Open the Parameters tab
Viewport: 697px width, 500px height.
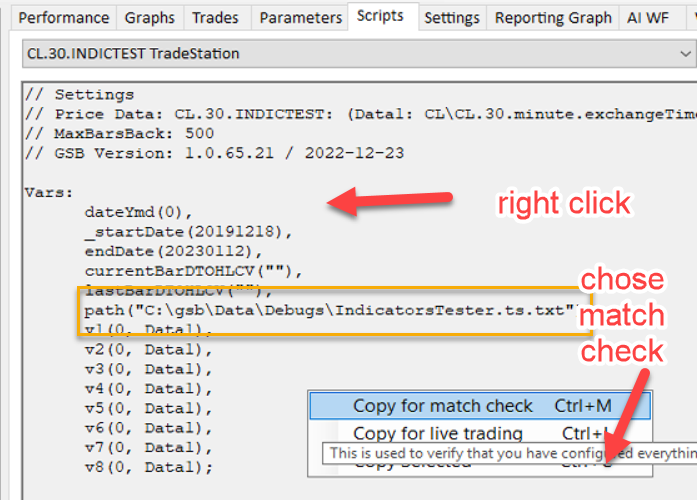coord(298,18)
